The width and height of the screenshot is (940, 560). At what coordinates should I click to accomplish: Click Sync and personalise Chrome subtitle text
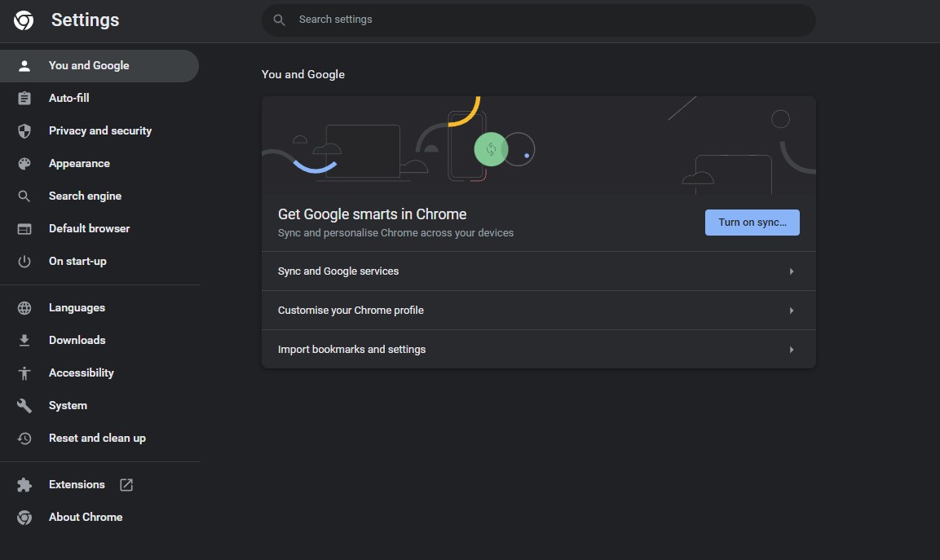pyautogui.click(x=395, y=233)
